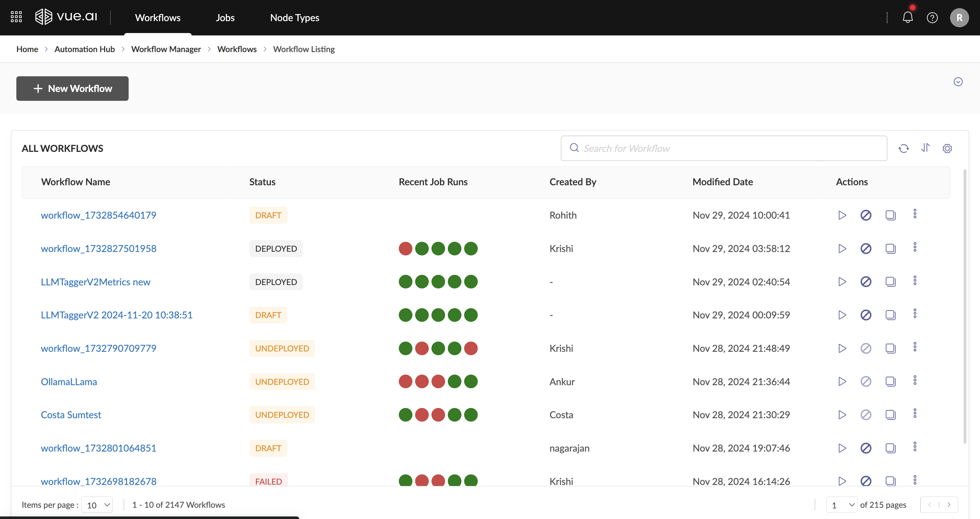Click disable icon for workflow_1732827501958
The width and height of the screenshot is (980, 519).
[866, 249]
